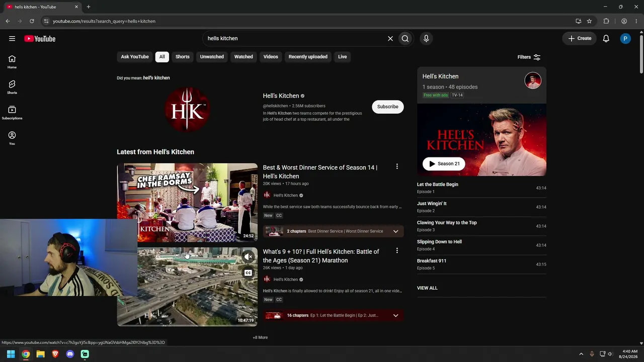644x362 pixels.
Task: Open Best & Worst Dinner Service video title
Action: click(320, 172)
